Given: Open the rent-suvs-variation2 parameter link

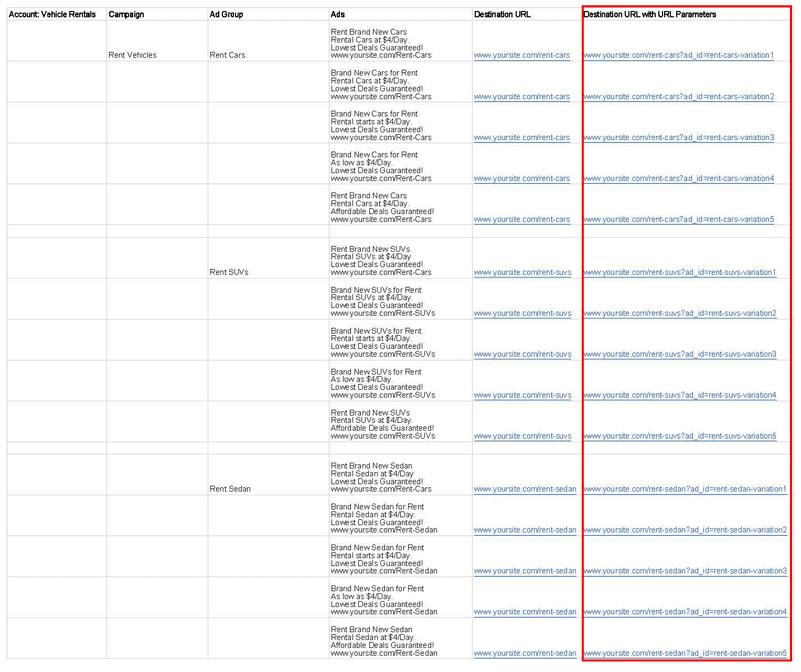Looking at the screenshot, I should [x=680, y=313].
